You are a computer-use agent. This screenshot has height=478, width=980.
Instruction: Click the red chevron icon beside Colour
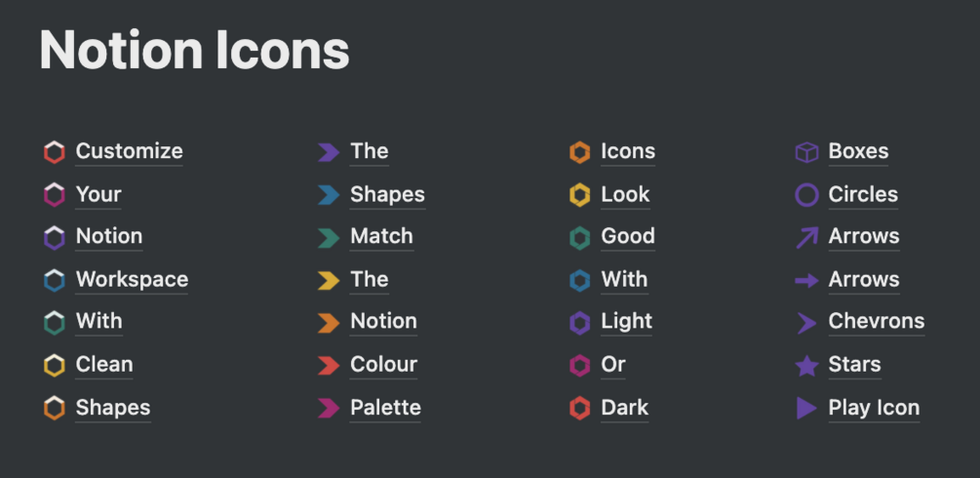(x=329, y=365)
